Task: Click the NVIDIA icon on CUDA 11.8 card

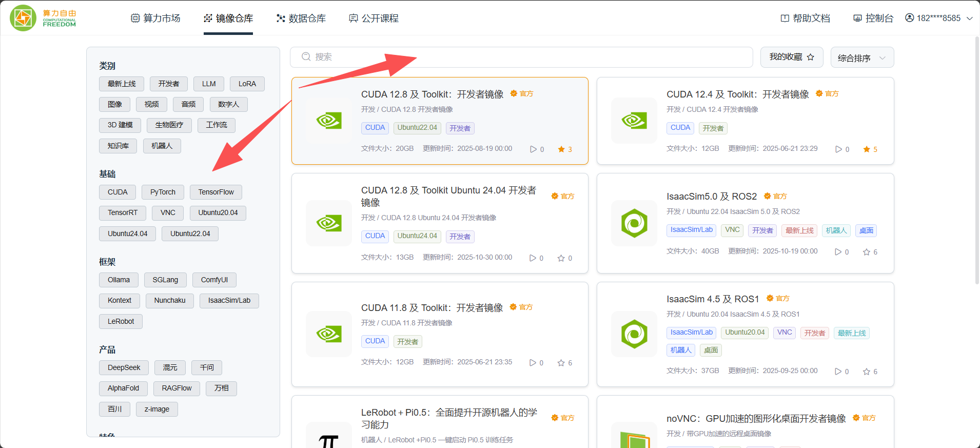Action: (329, 334)
